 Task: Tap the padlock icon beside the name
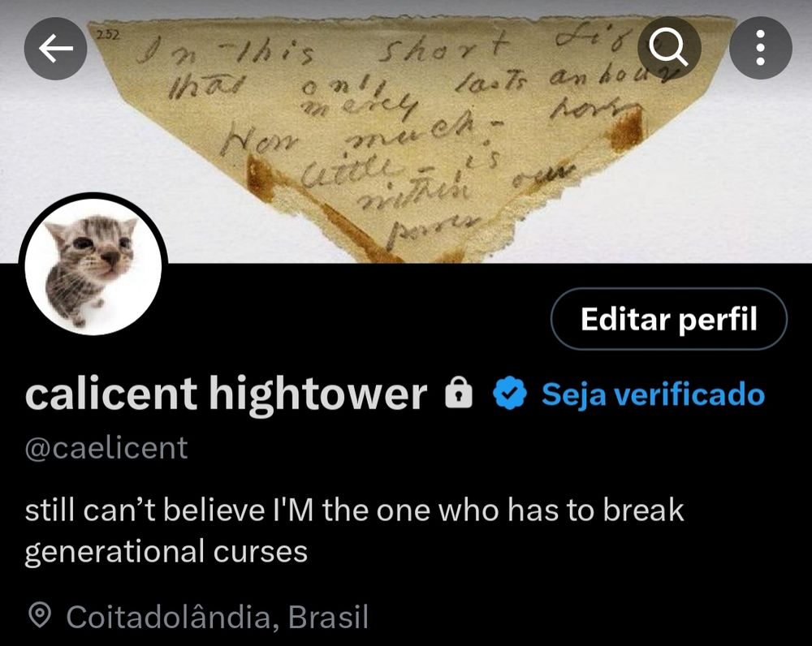coord(459,394)
